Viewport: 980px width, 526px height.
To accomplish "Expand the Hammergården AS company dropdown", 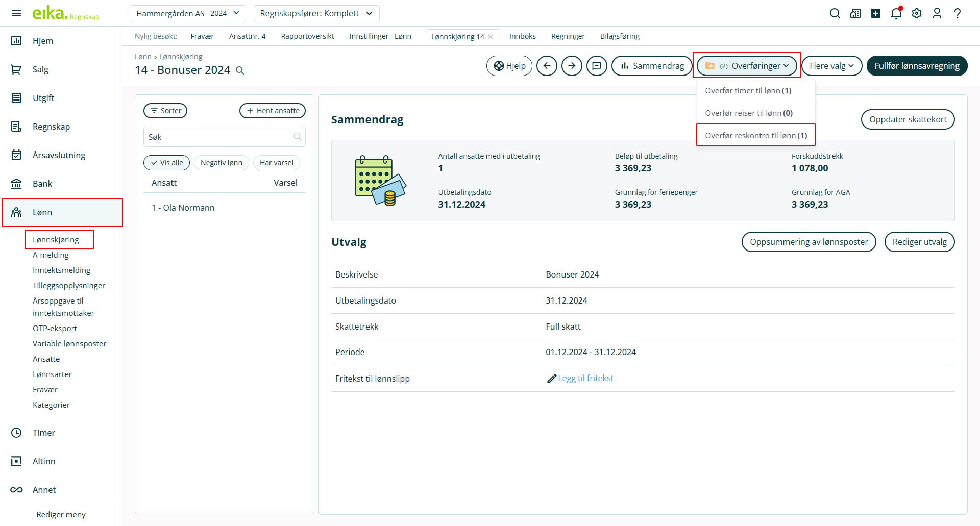I will point(187,13).
